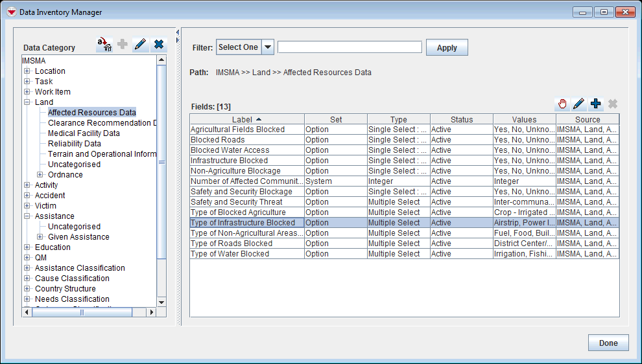642x364 pixels.
Task: Expand the Location tree node
Action: [27, 71]
